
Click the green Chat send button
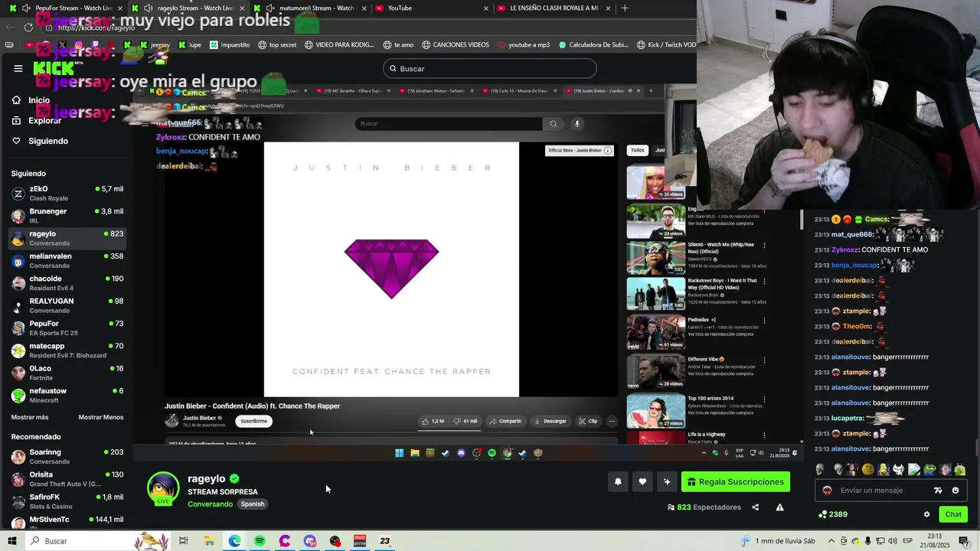(x=953, y=514)
